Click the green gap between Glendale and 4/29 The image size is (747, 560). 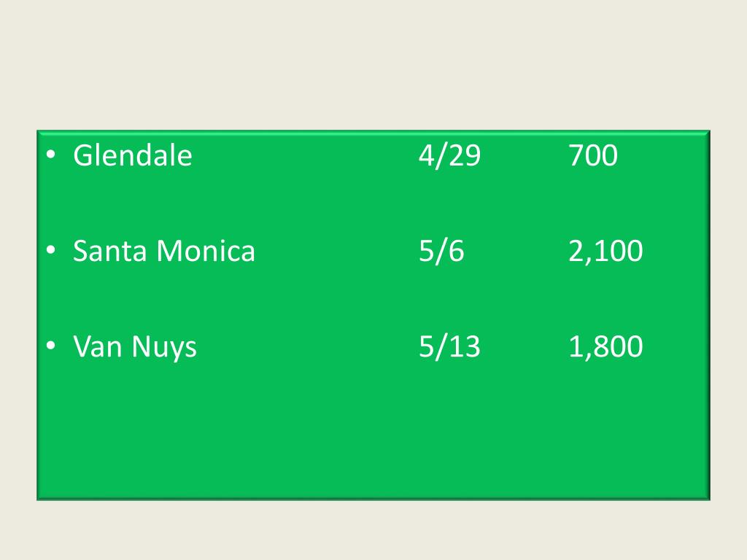click(306, 155)
